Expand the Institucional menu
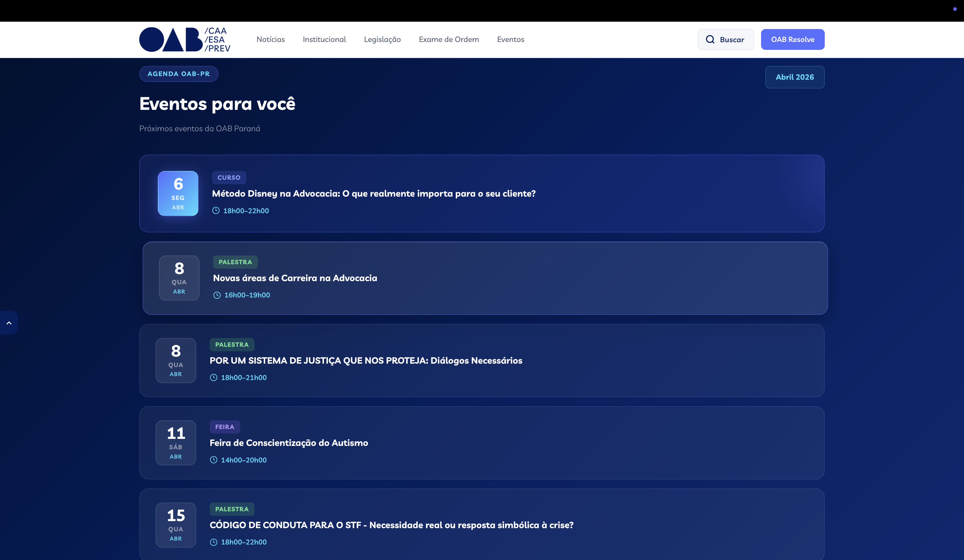 click(x=324, y=39)
